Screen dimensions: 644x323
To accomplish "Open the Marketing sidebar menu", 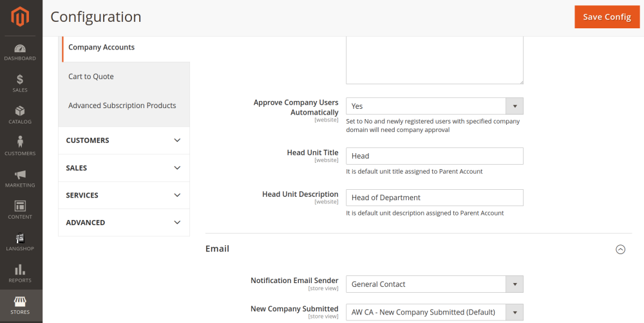I will 20,179.
